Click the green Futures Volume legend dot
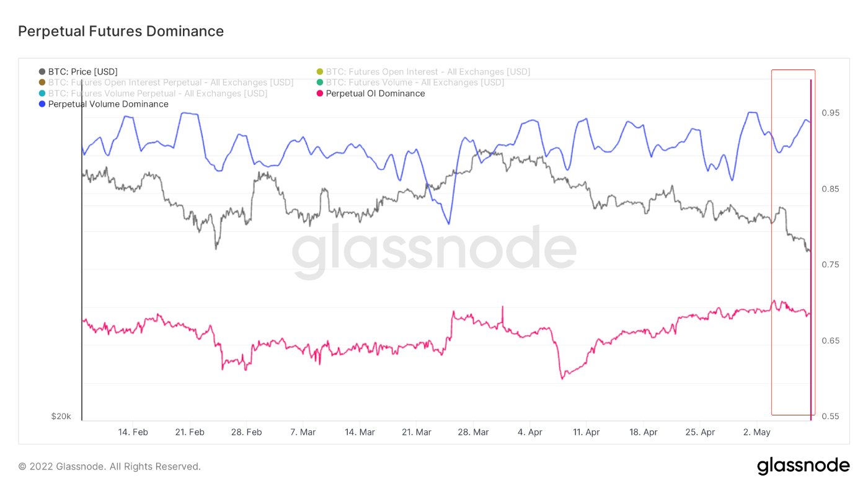 pyautogui.click(x=320, y=82)
